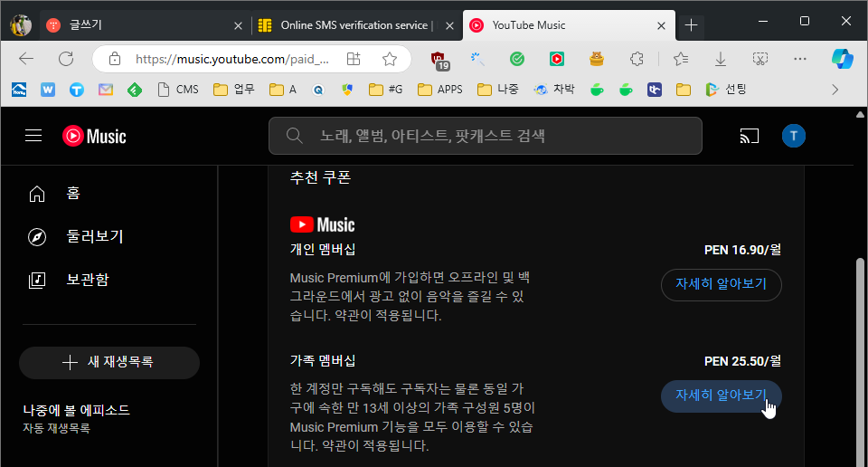Click the scrollbar up arrow

pyautogui.click(x=860, y=115)
